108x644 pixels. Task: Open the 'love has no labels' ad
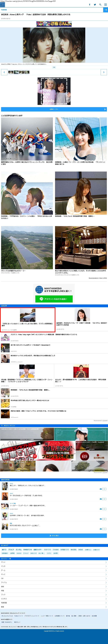pos(54,91)
